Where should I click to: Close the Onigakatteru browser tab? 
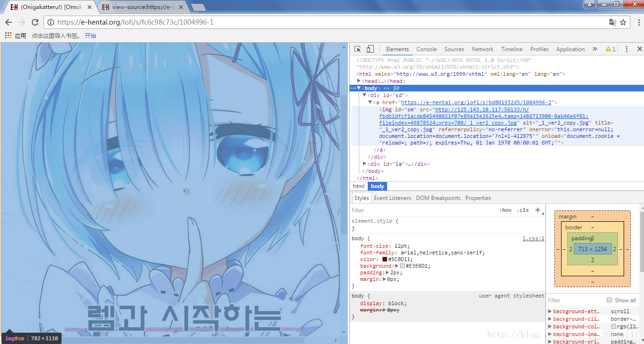click(89, 7)
